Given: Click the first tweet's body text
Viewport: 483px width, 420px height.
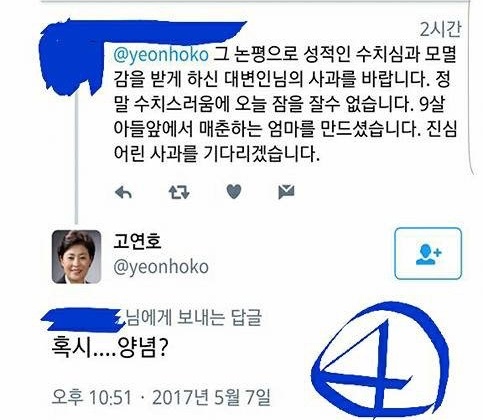Looking at the screenshot, I should tap(285, 104).
